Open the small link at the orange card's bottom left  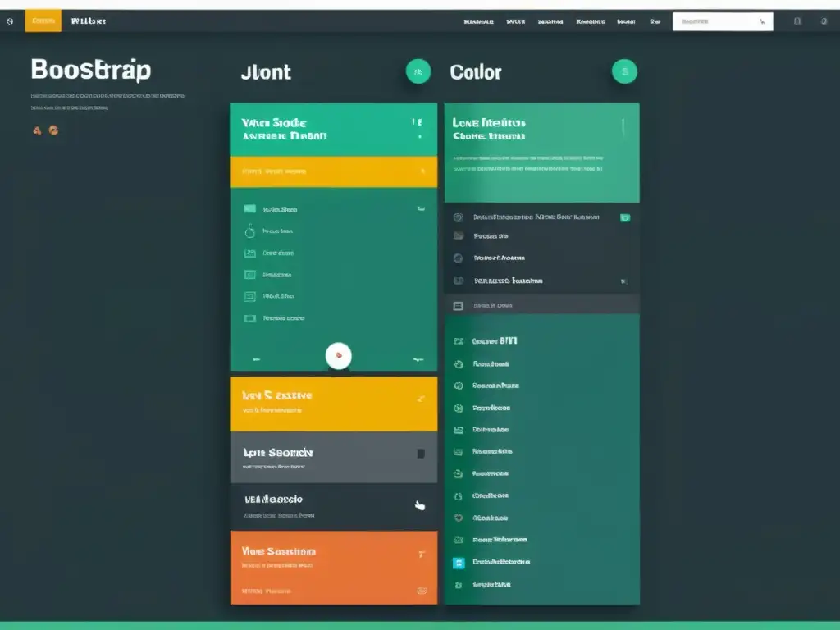267,591
